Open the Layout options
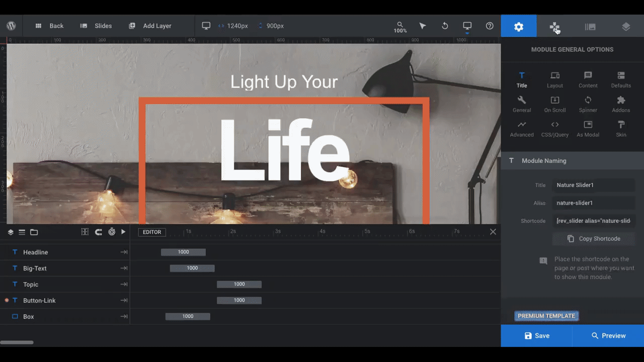Viewport: 644px width, 362px height. tap(555, 79)
